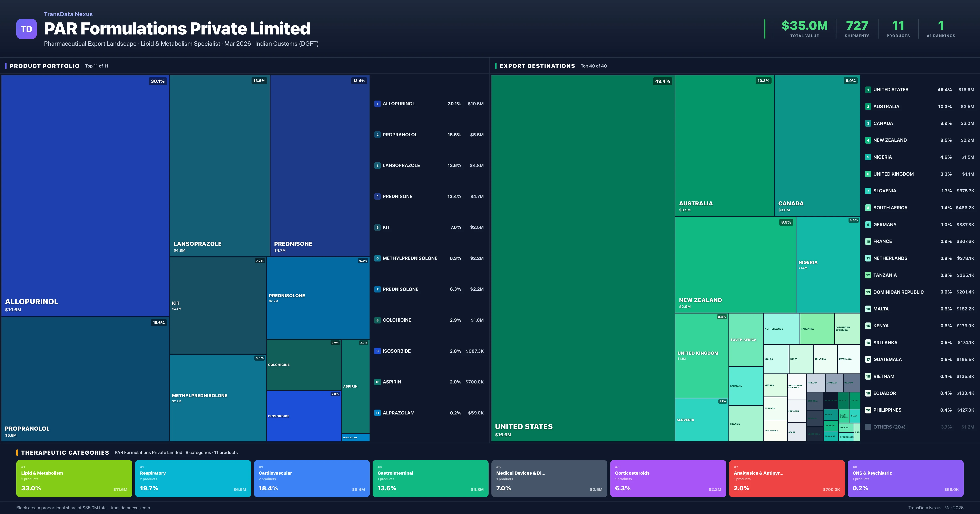Click the rank 20 badge beside PHILIPPINES
The height and width of the screenshot is (514, 980).
(x=868, y=410)
